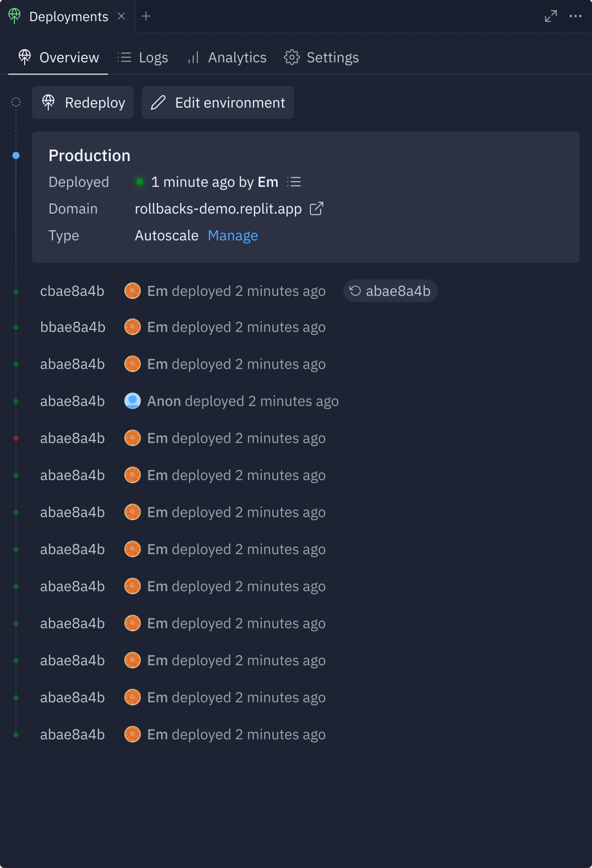Click the red status dot in the timeline
This screenshot has width=592, height=868.
pyautogui.click(x=15, y=437)
